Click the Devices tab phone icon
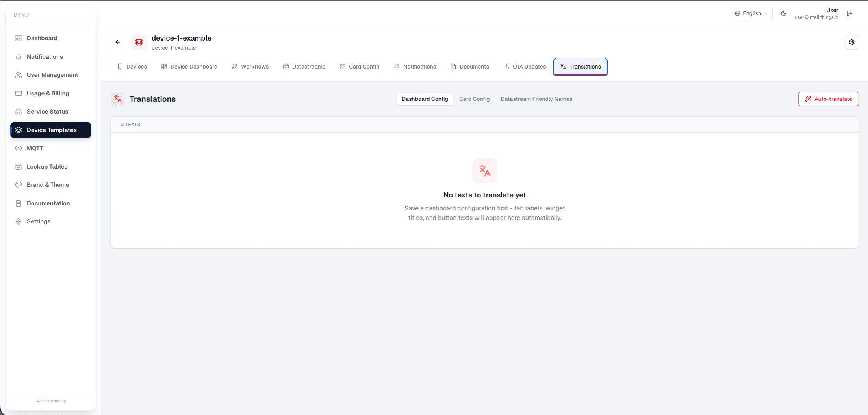868x415 pixels. click(x=120, y=67)
